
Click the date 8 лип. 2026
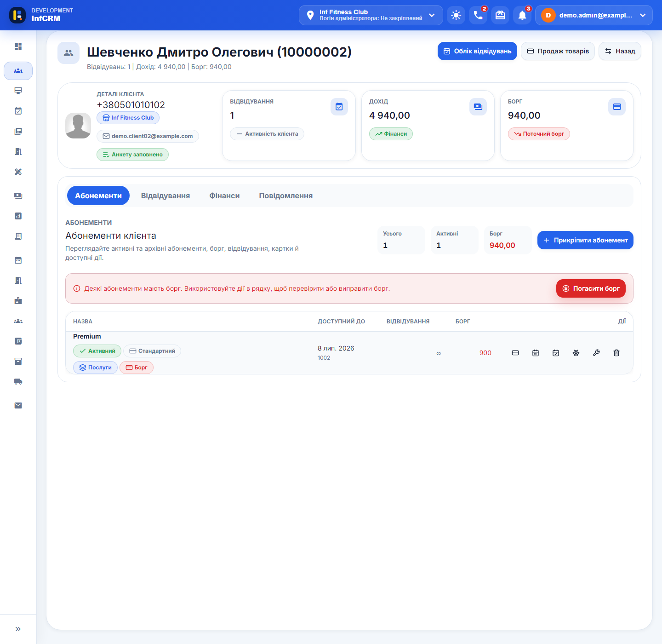336,348
